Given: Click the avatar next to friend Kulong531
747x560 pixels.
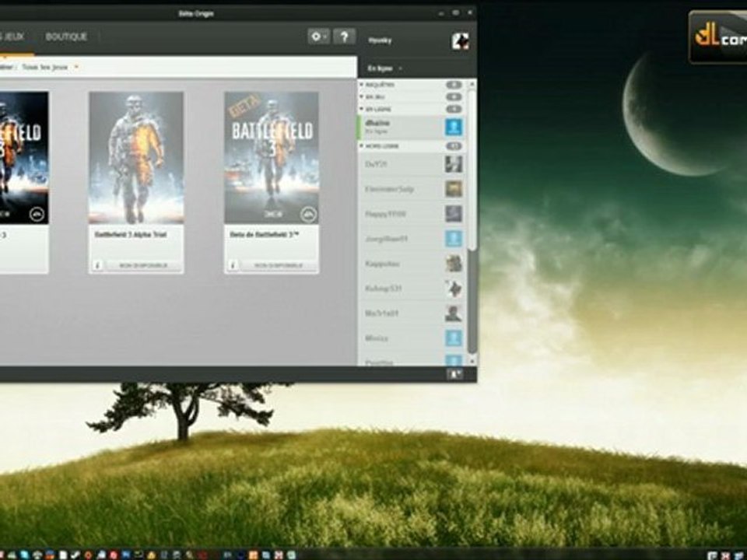Looking at the screenshot, I should click(454, 288).
